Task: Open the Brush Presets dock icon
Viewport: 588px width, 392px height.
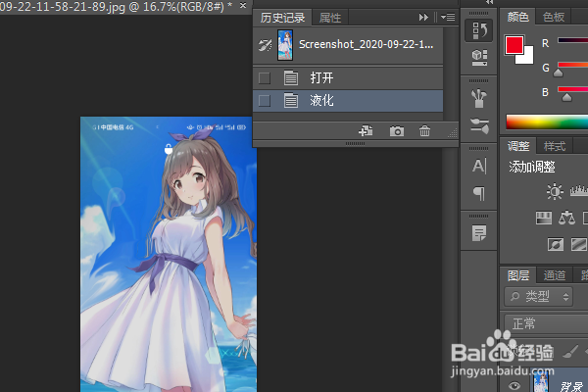Action: point(479,98)
